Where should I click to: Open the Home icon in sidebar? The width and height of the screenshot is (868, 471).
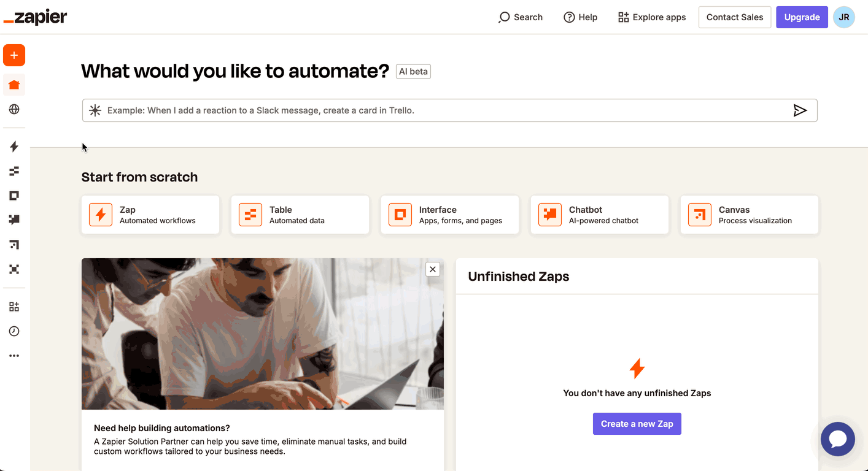click(14, 85)
